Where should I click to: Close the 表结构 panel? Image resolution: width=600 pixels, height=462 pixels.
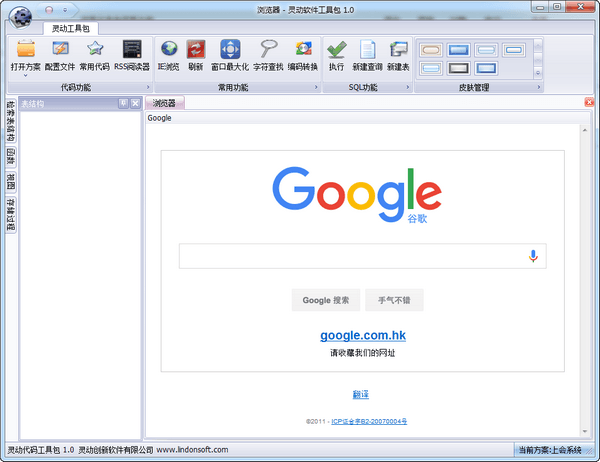135,103
